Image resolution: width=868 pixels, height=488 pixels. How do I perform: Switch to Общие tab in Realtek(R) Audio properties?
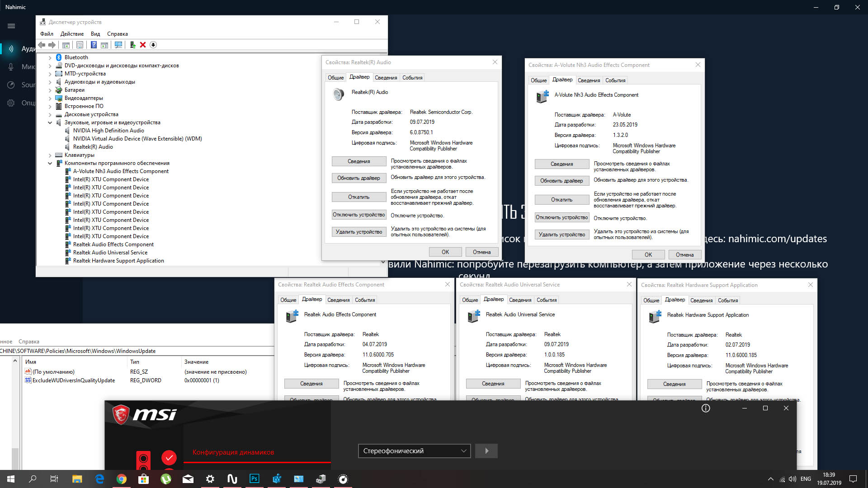point(335,78)
